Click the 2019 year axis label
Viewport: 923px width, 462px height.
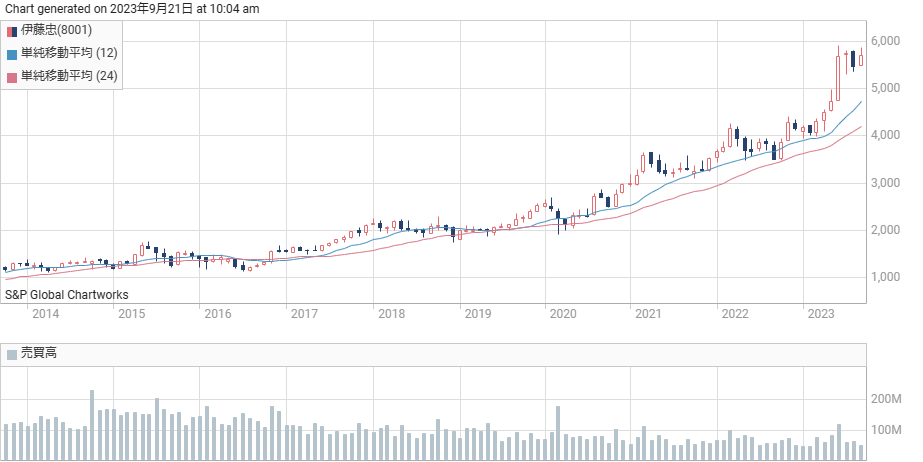[x=477, y=314]
